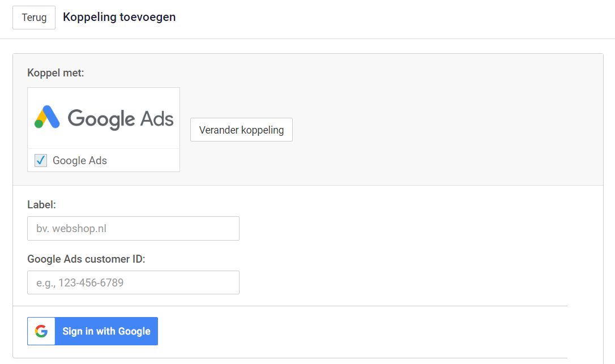The height and width of the screenshot is (364, 615).
Task: Focus the bv. webshop.nl text box
Action: (x=133, y=228)
